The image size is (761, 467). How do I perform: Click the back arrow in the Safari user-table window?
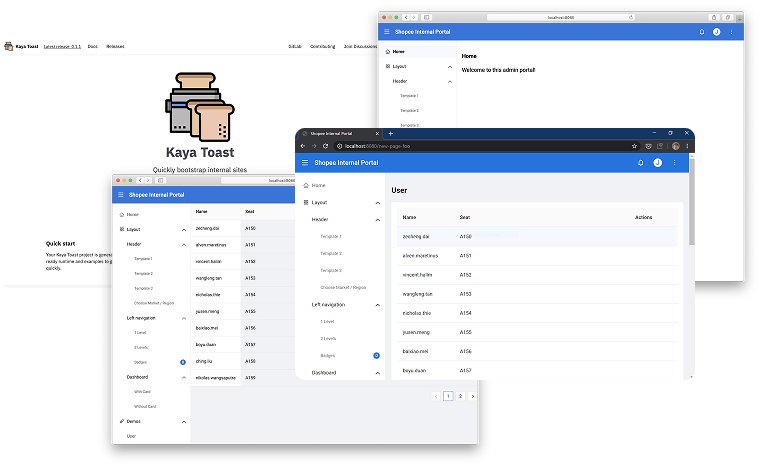tap(140, 180)
